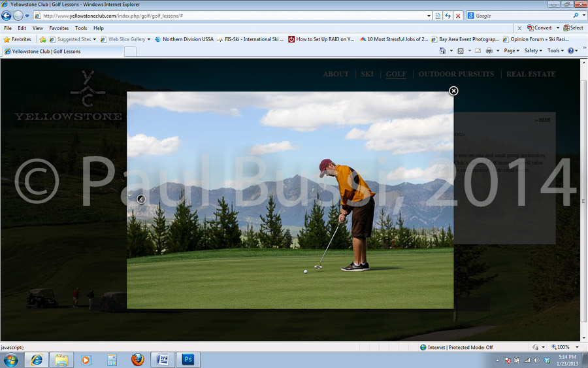This screenshot has width=588, height=368.
Task: Click the browser Back arrow button
Action: tap(7, 16)
